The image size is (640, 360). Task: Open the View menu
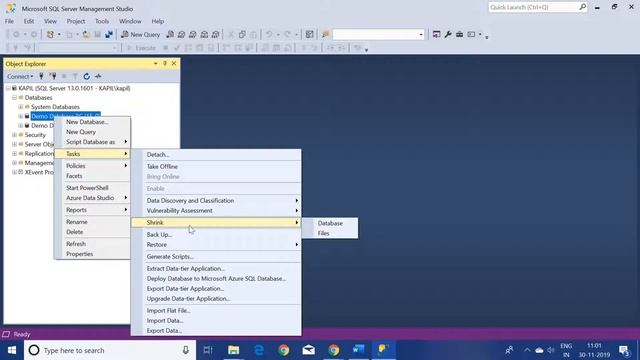pos(50,21)
